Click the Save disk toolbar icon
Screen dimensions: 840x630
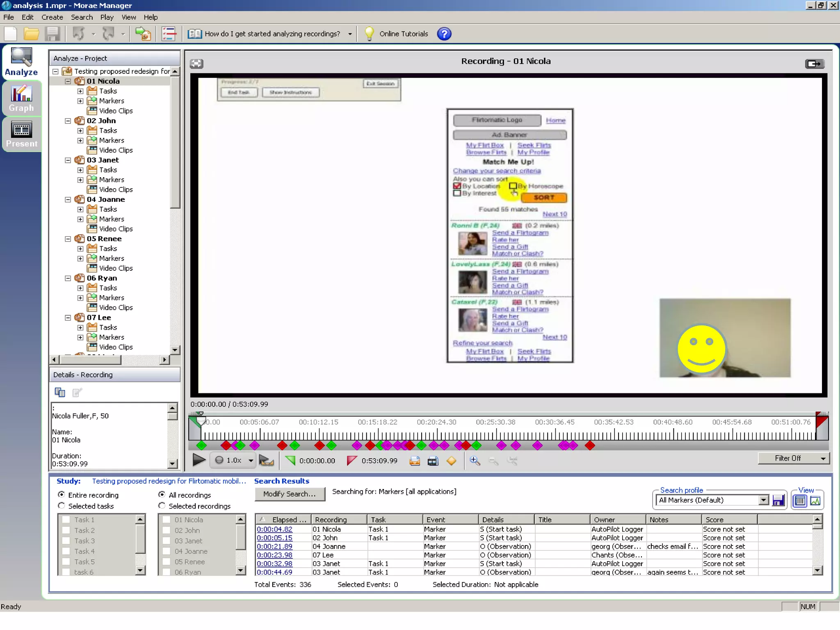coord(52,34)
